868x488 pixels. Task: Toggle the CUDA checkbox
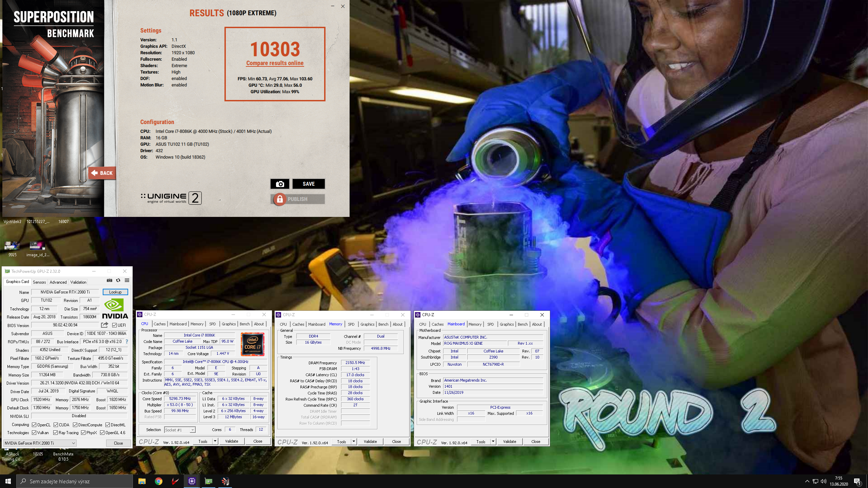pos(56,425)
